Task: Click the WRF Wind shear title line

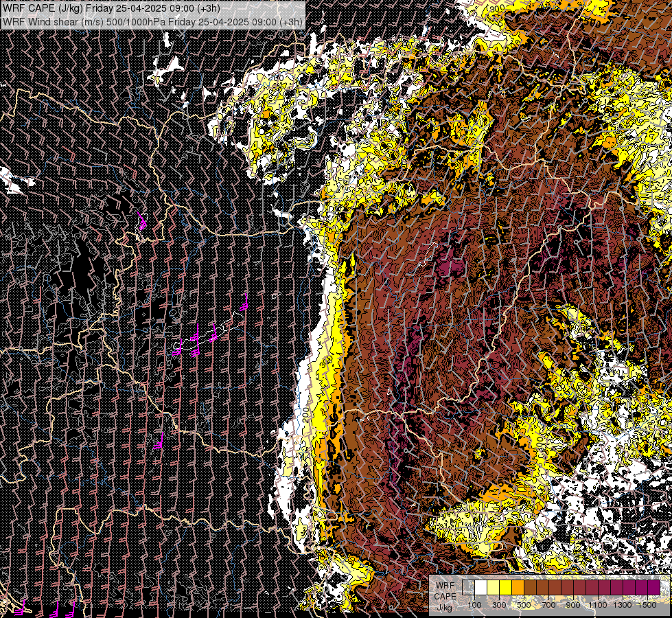Action: 153,21
